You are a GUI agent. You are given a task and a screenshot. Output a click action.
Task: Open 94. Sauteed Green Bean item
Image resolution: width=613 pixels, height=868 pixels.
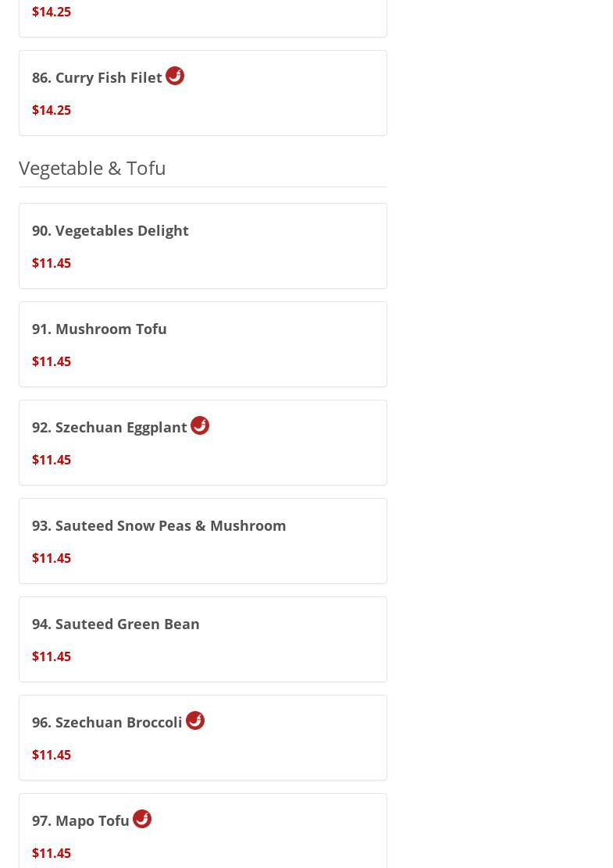(x=116, y=624)
